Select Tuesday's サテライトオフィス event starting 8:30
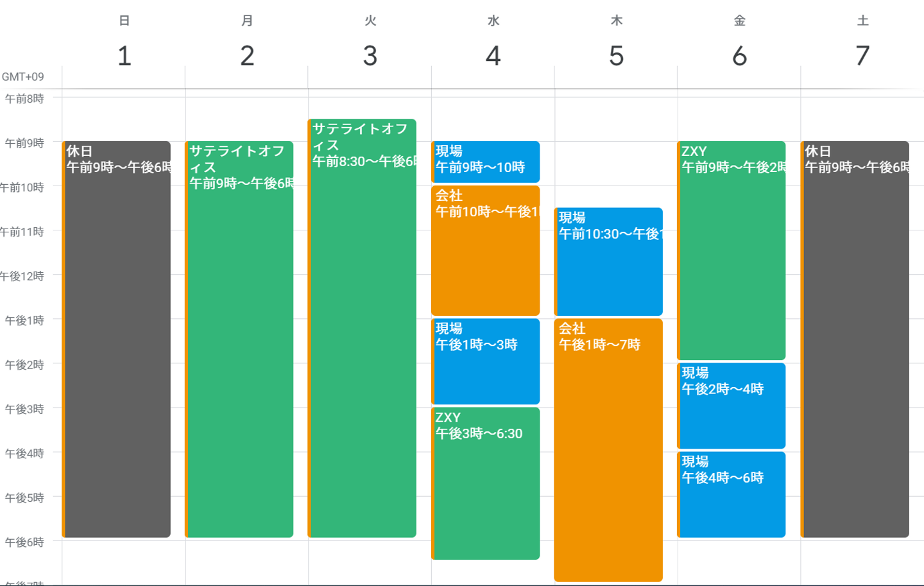This screenshot has height=586, width=924. pos(363,328)
